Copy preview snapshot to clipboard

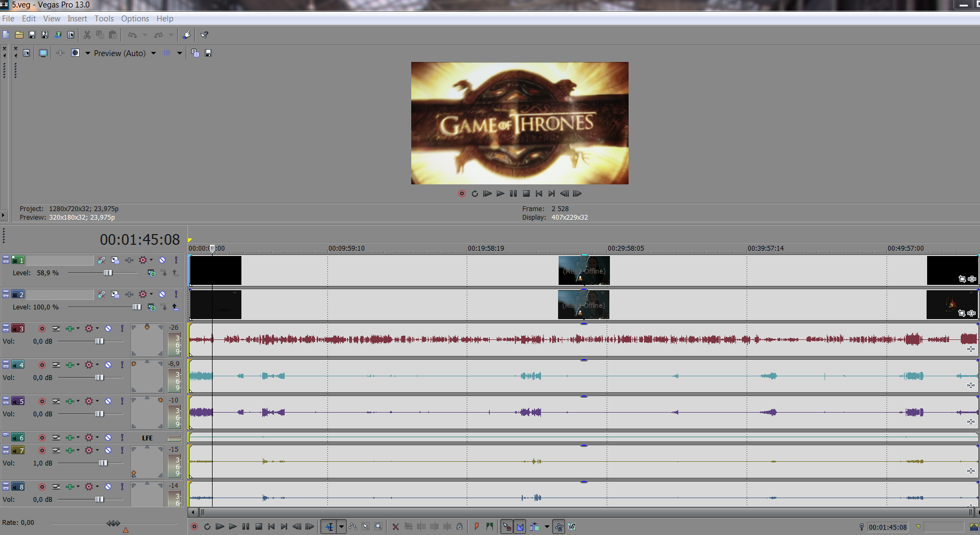tap(195, 53)
